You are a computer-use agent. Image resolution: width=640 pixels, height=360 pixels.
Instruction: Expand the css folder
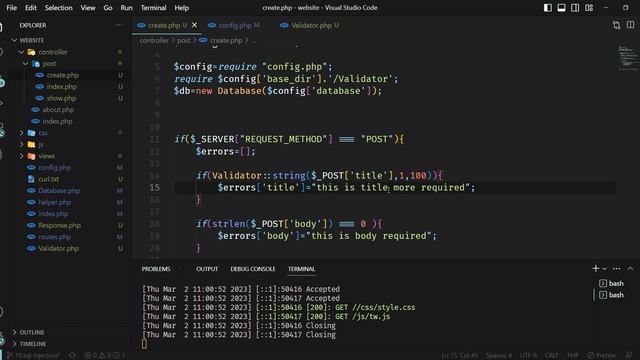(21, 133)
